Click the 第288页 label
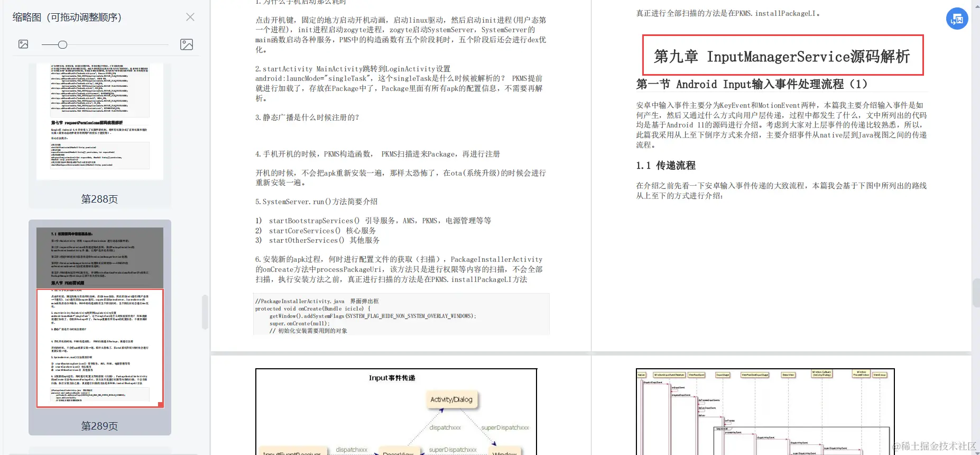 pyautogui.click(x=99, y=199)
